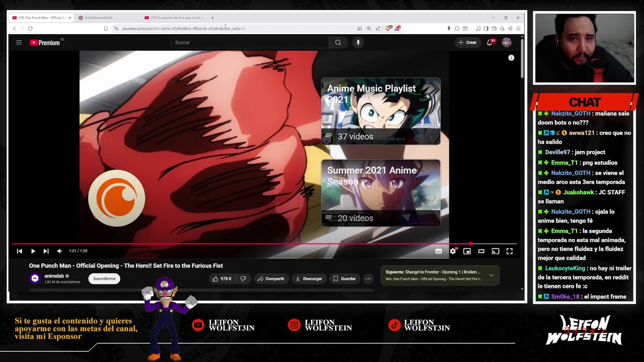644x362 pixels.
Task: Click chat message 'png estudios'
Action: coord(599,163)
